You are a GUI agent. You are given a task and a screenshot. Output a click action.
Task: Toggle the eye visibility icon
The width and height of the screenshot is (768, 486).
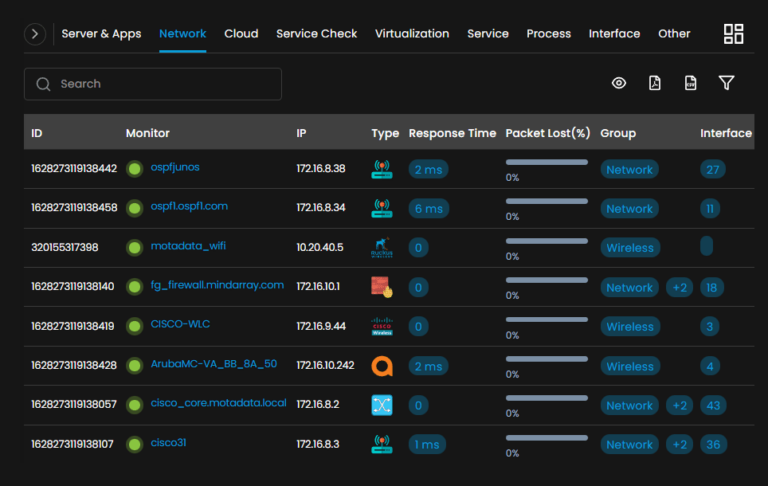619,83
